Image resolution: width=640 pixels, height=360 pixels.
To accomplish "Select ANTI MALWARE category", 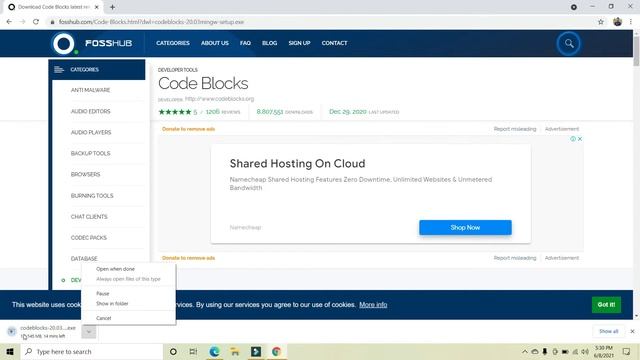I will pyautogui.click(x=90, y=90).
